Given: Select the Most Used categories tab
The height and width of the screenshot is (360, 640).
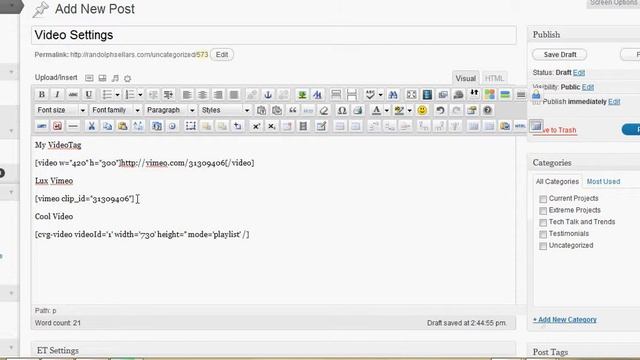Looking at the screenshot, I should click(x=603, y=182).
